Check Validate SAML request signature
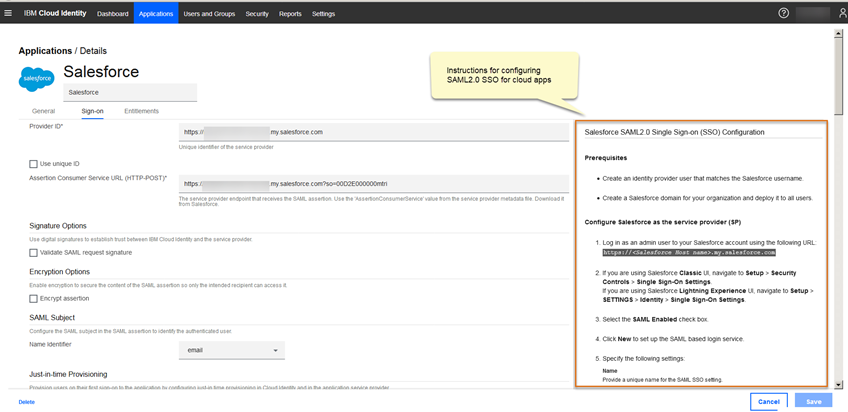The height and width of the screenshot is (412, 848). tap(34, 252)
